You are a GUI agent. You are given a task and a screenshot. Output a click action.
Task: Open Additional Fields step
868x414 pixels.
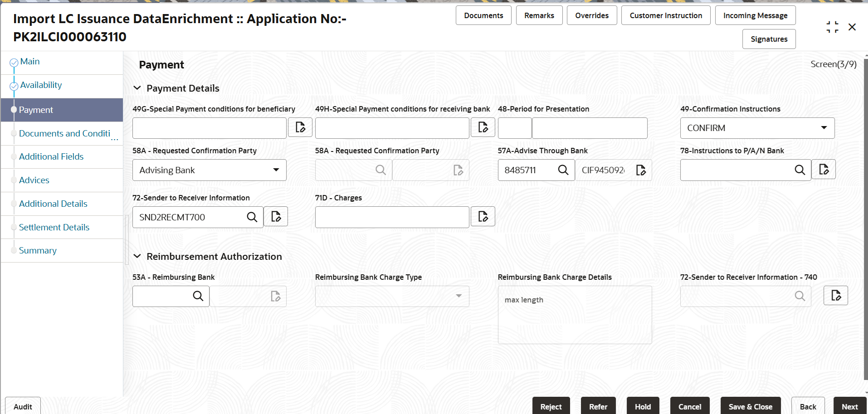[x=51, y=156]
